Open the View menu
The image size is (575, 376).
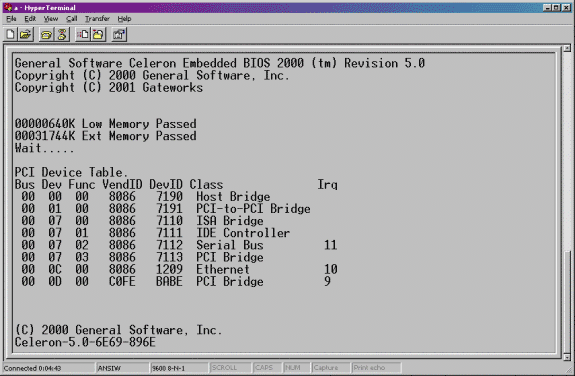click(x=51, y=18)
